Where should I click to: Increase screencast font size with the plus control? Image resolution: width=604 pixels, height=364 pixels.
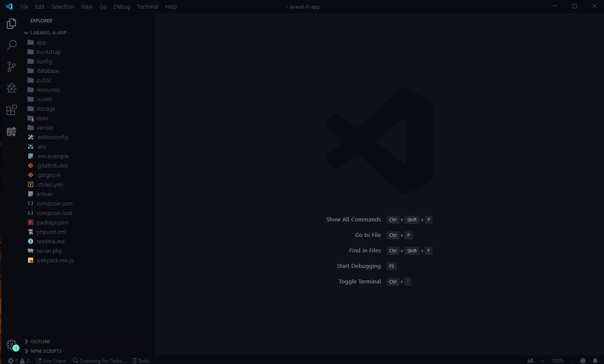[542, 361]
